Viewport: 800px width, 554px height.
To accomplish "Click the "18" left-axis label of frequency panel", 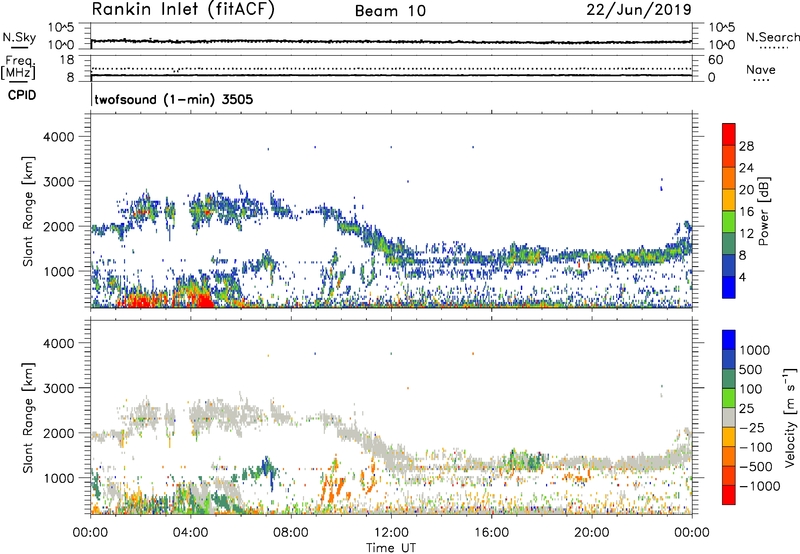I will tap(67, 60).
